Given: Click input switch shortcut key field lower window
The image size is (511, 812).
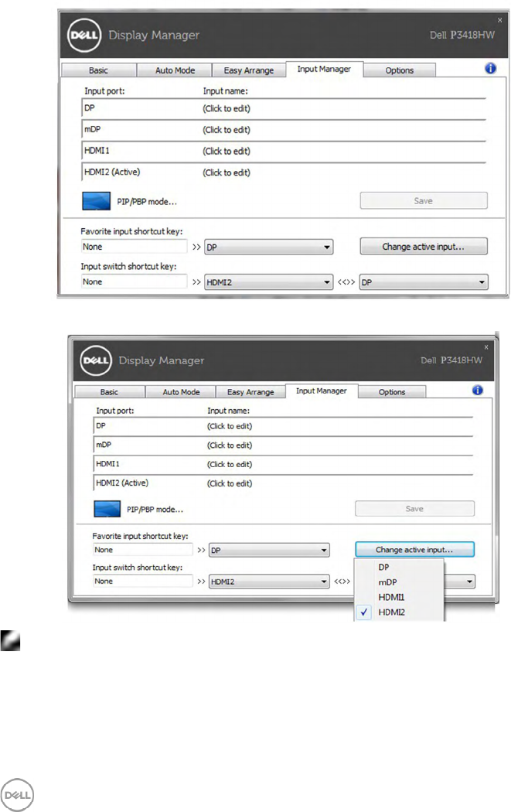Looking at the screenshot, I should pyautogui.click(x=143, y=581).
